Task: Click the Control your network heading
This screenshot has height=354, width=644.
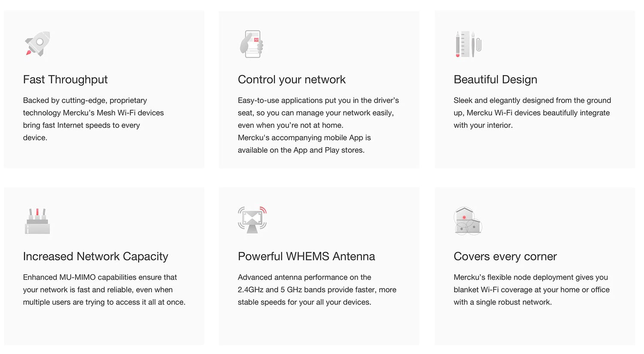Action: 292,79
